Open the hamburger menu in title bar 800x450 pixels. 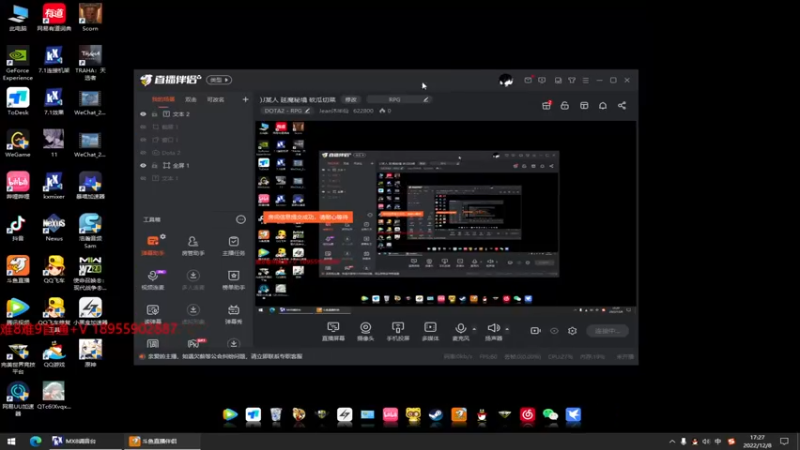coord(586,80)
